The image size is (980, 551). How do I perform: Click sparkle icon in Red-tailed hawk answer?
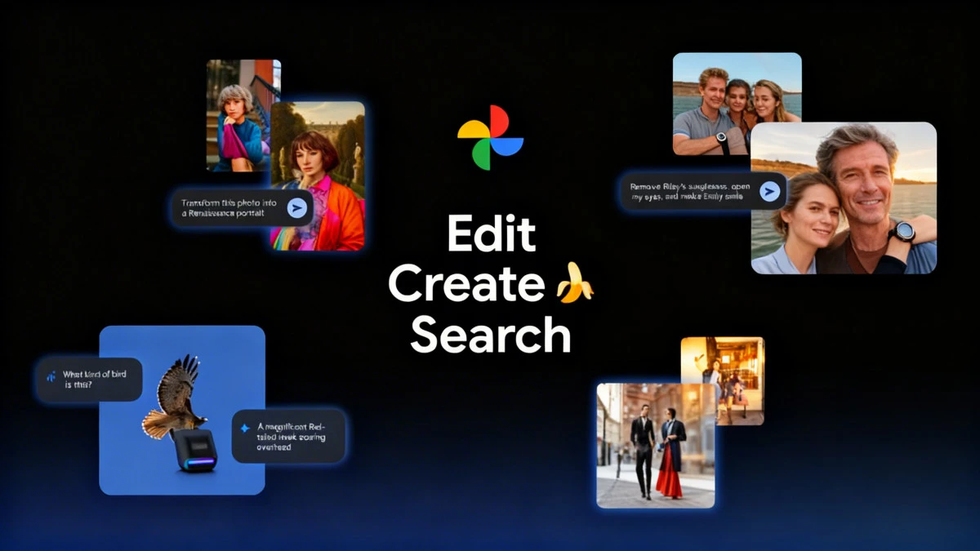click(245, 428)
